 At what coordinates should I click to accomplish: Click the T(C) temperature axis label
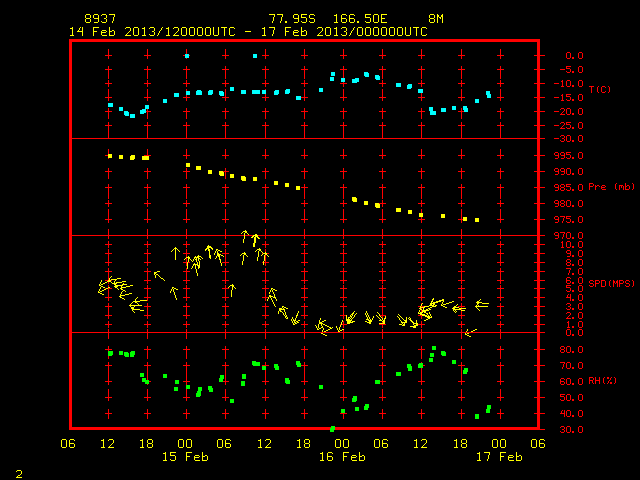coord(600,89)
